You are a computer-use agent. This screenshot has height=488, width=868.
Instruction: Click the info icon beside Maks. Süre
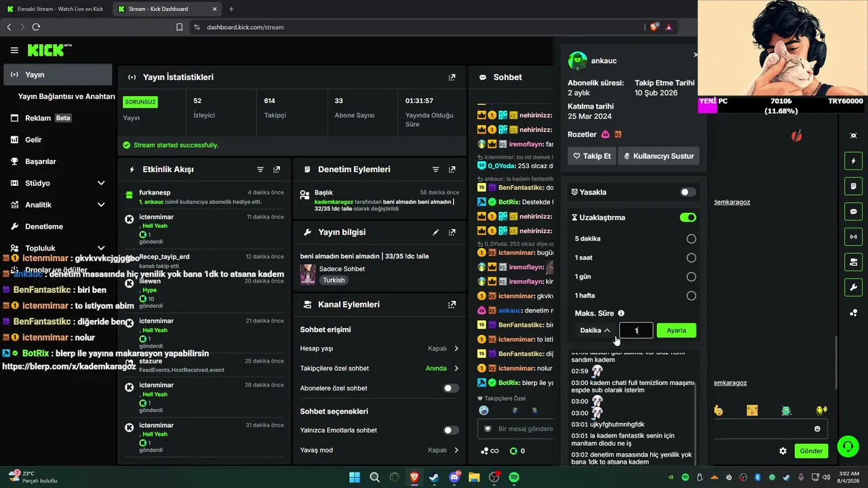620,313
